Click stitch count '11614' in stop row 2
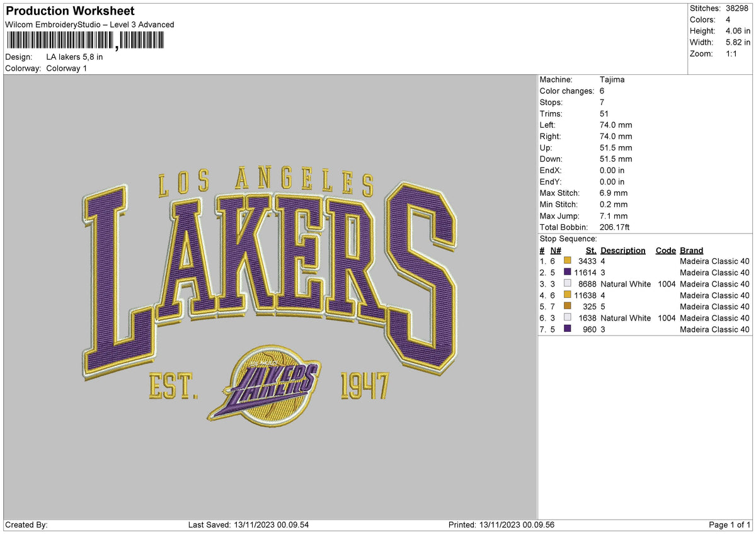 click(585, 273)
